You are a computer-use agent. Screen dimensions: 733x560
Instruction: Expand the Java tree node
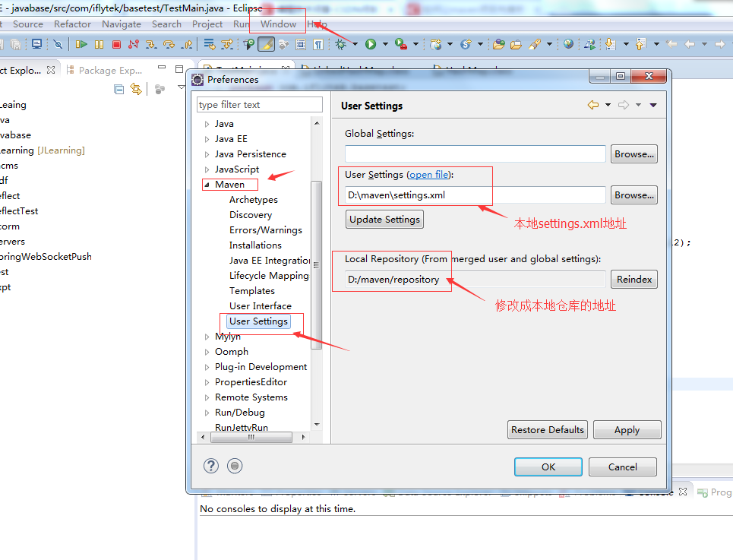(207, 124)
